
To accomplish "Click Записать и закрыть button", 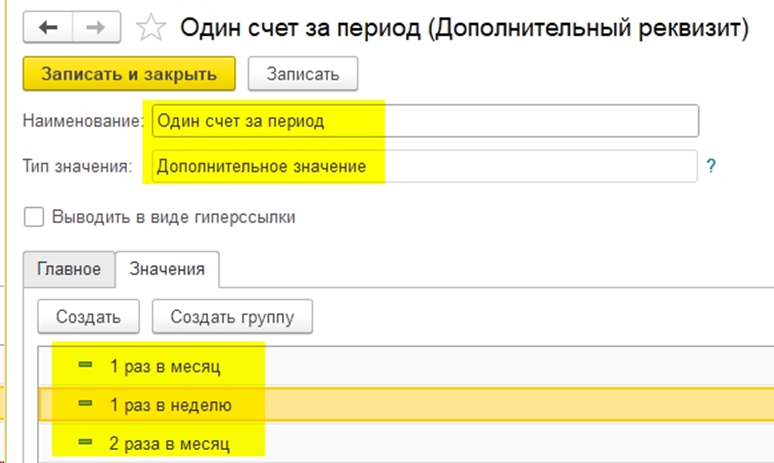I will point(129,74).
